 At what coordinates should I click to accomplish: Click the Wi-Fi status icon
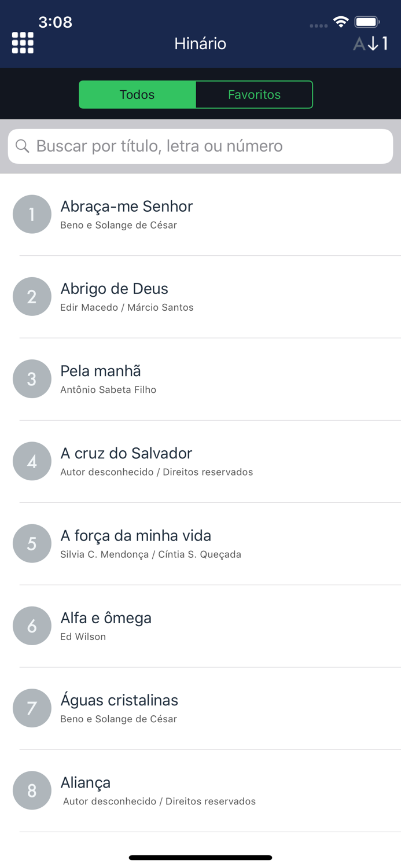click(x=340, y=21)
